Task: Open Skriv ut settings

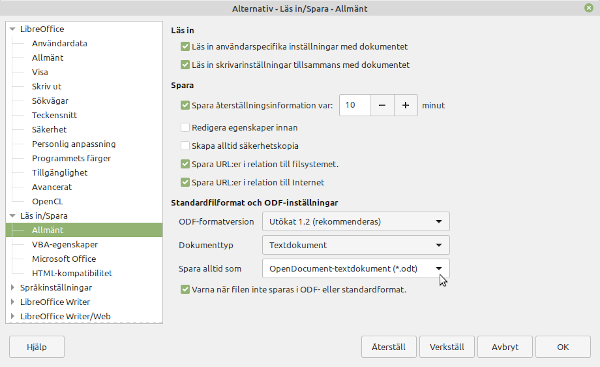Action: pyautogui.click(x=46, y=86)
